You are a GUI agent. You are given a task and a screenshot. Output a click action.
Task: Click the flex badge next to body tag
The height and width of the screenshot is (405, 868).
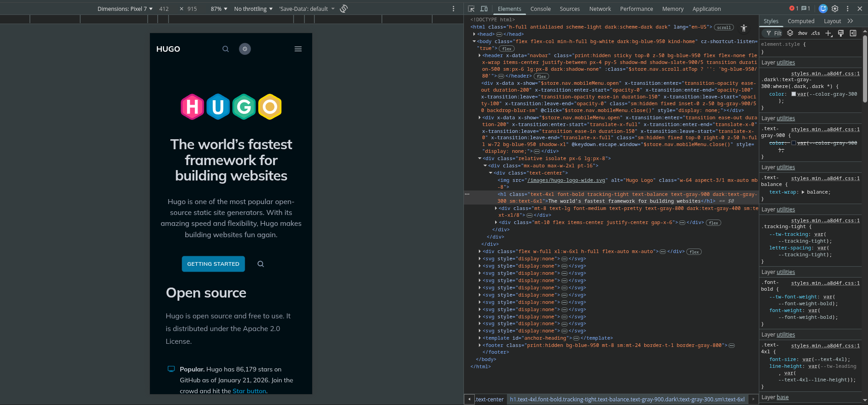(506, 49)
